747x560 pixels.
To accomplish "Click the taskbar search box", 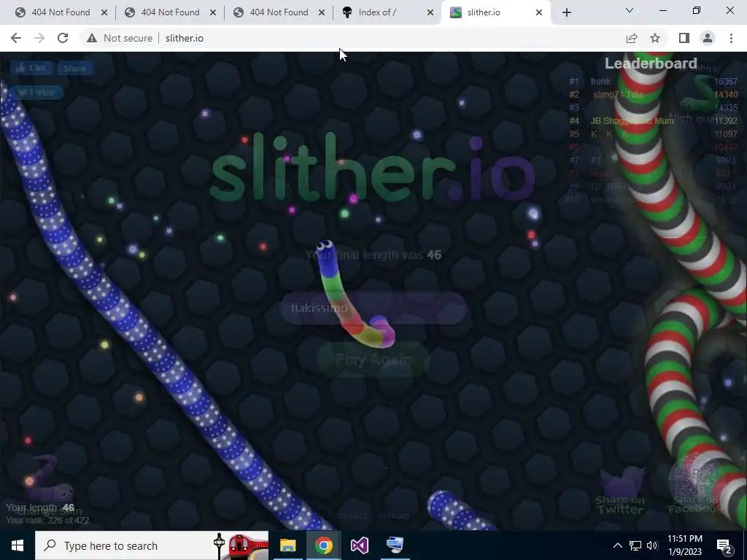I will (152, 545).
